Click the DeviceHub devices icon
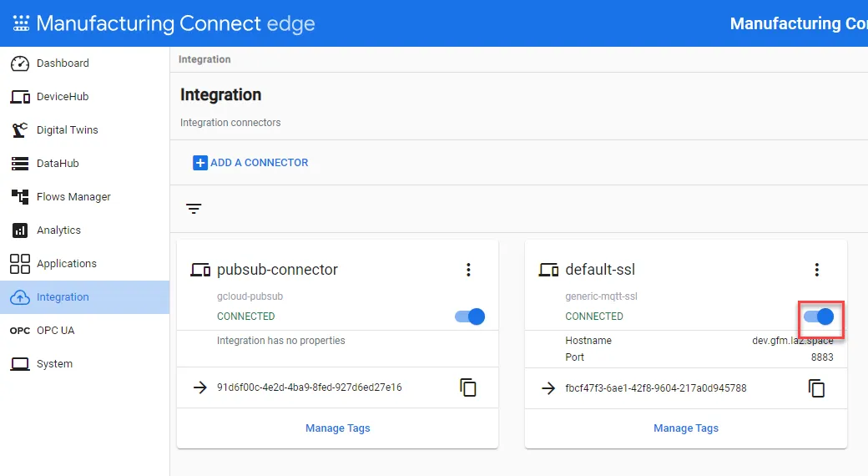 click(20, 97)
